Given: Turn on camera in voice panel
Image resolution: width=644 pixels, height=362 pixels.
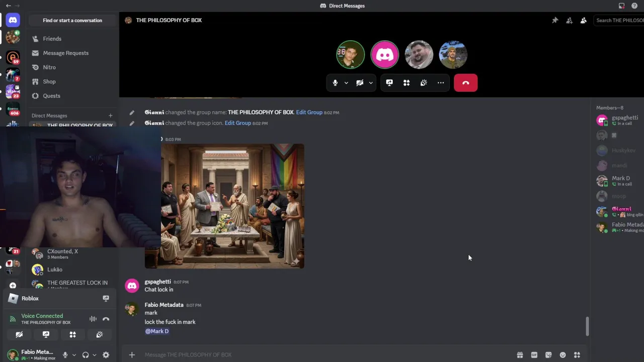Looking at the screenshot, I should coord(19,334).
